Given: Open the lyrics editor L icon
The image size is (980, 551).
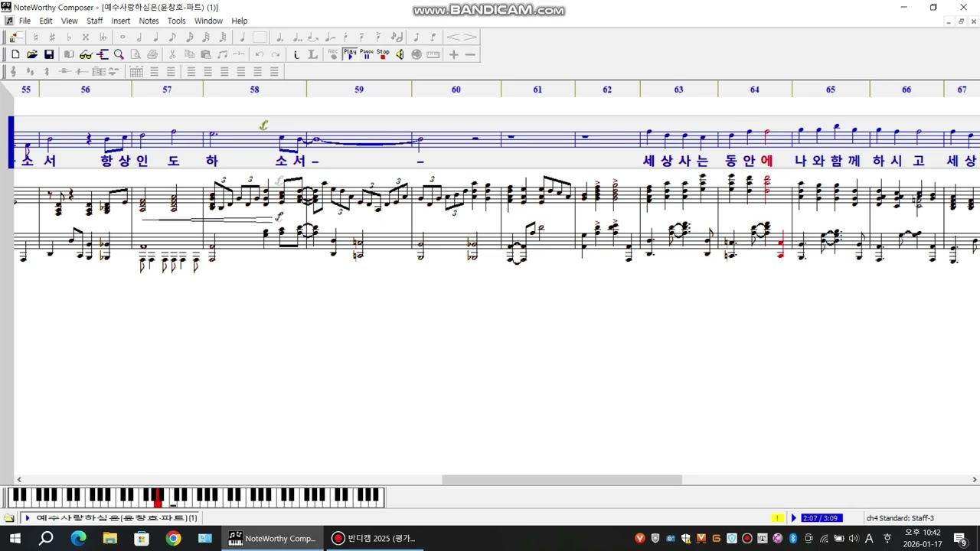Looking at the screenshot, I should pos(312,54).
